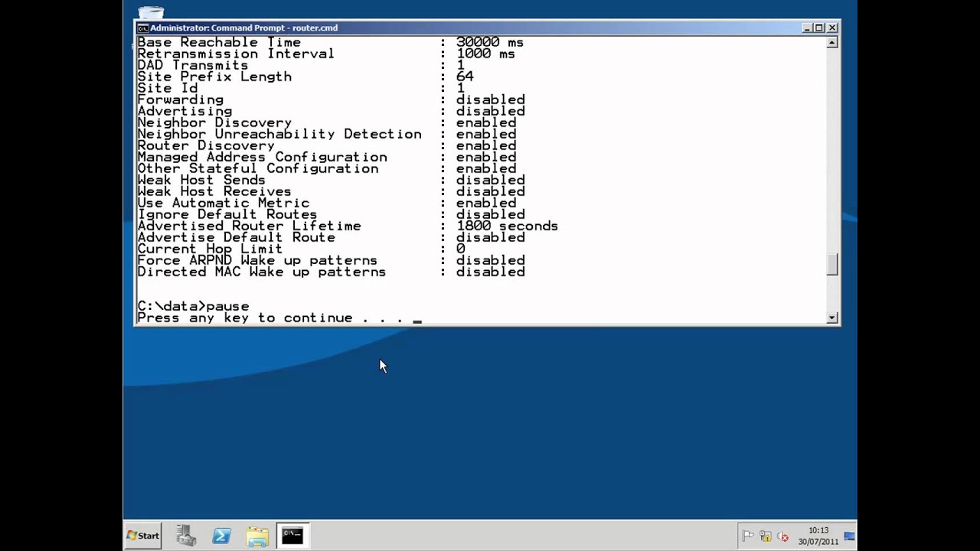Click the '1800 seconds' value

(x=507, y=226)
